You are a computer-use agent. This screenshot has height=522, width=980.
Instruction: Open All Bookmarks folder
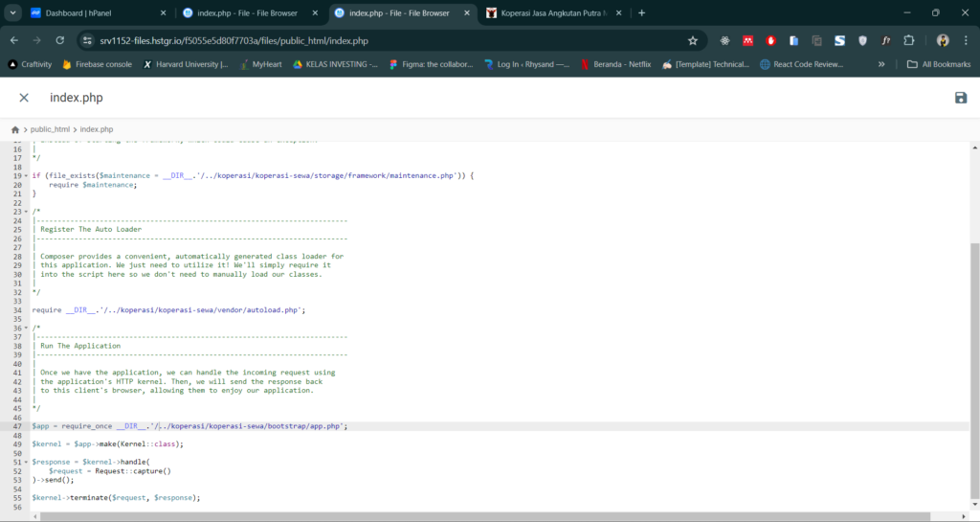[939, 64]
